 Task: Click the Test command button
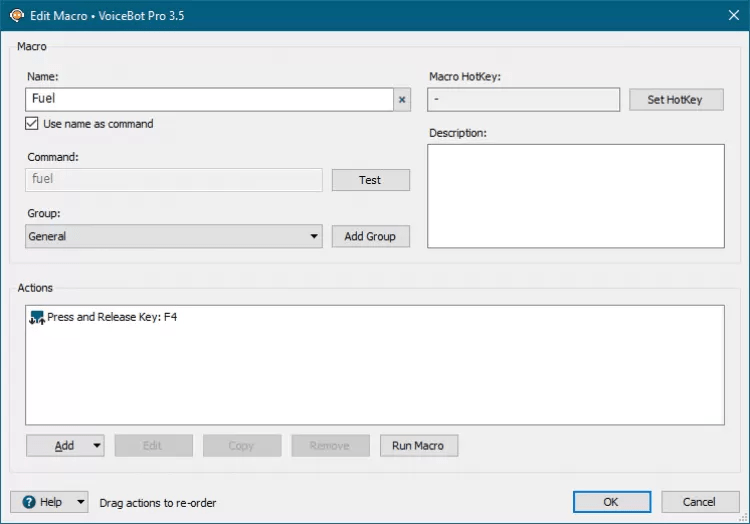370,180
